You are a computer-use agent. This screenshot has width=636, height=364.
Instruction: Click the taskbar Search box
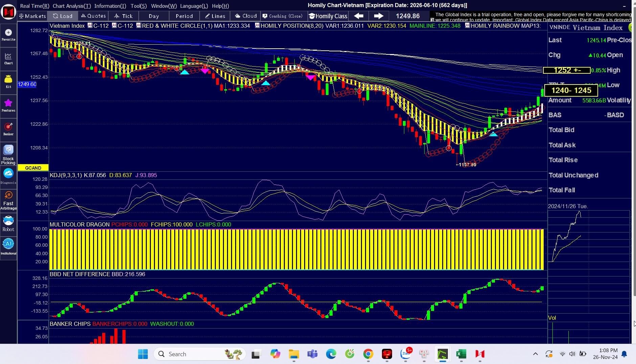(x=200, y=354)
